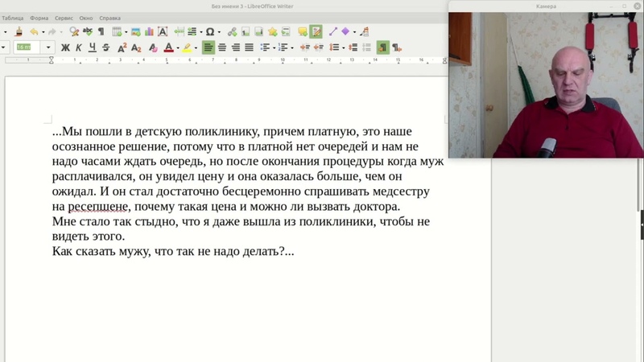The image size is (644, 362).
Task: Apply the yellow highlighting color
Action: 187,47
